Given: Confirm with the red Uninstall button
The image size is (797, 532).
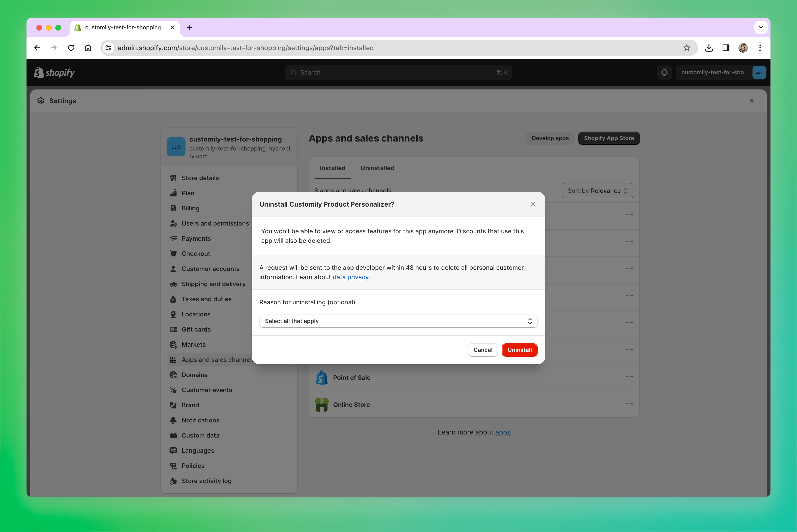Looking at the screenshot, I should point(519,350).
